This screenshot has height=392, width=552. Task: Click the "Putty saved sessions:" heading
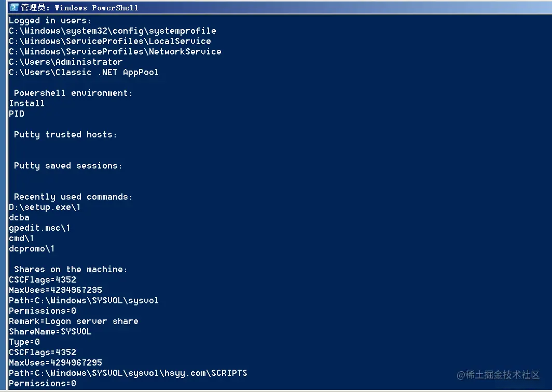68,166
